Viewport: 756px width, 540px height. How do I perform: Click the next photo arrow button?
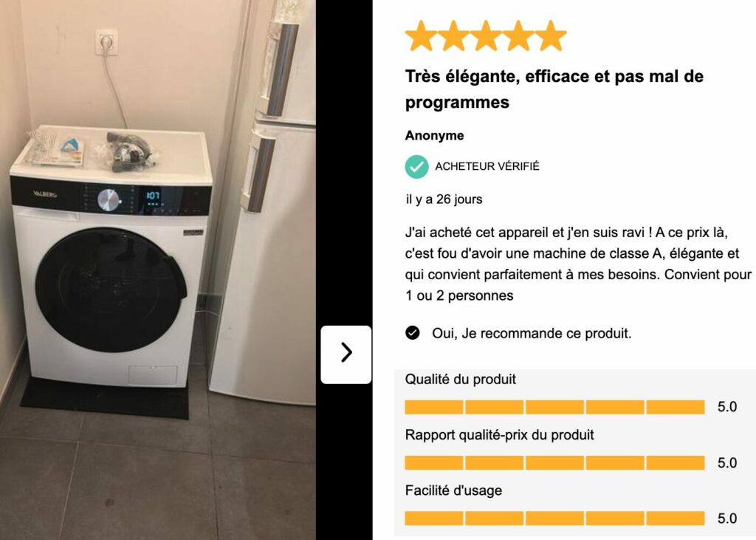[346, 355]
